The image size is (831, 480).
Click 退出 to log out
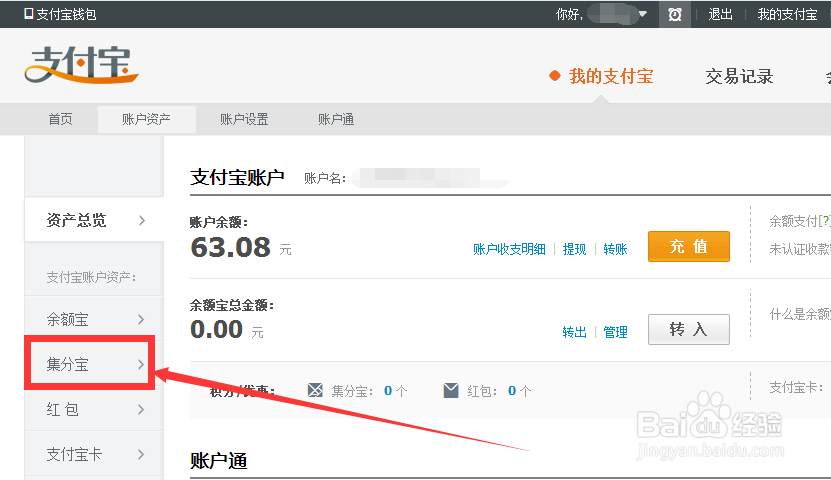point(721,14)
